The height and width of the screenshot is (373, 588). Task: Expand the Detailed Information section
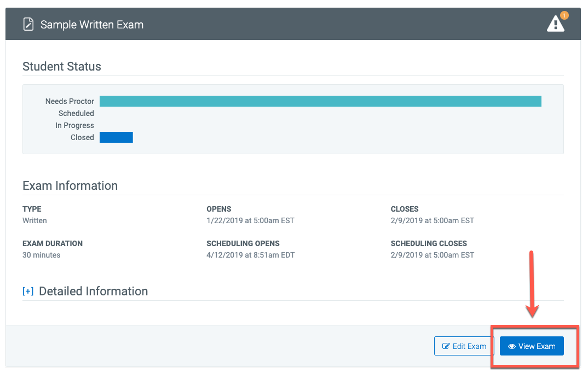pyautogui.click(x=28, y=291)
